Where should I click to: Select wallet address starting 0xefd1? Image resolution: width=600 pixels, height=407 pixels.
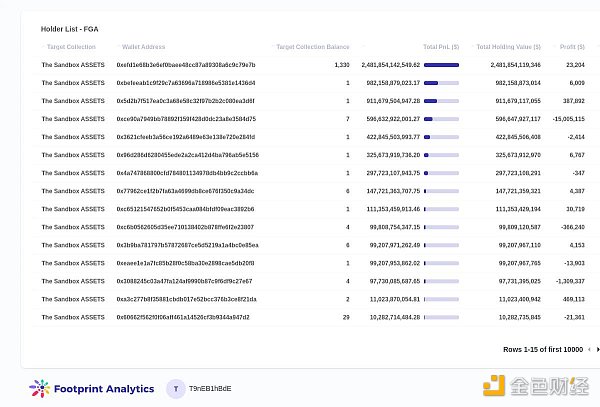(186, 65)
